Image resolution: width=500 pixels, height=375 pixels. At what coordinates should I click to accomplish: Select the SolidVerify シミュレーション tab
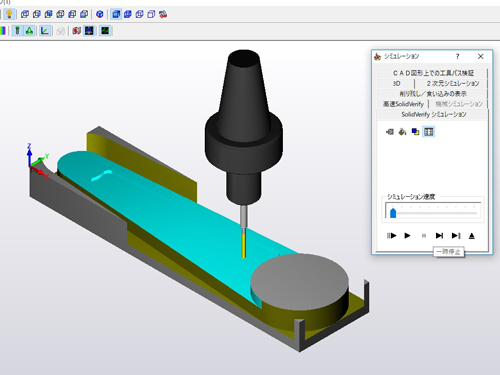(433, 114)
